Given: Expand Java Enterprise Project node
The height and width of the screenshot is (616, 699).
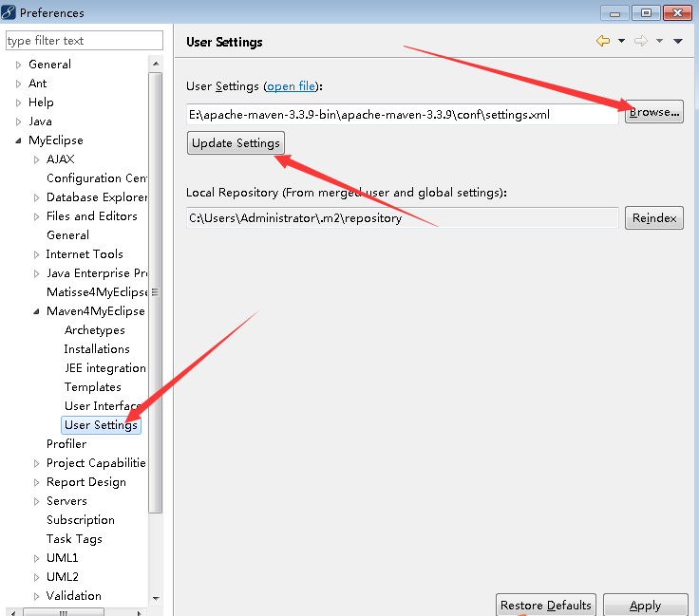Looking at the screenshot, I should coord(36,274).
